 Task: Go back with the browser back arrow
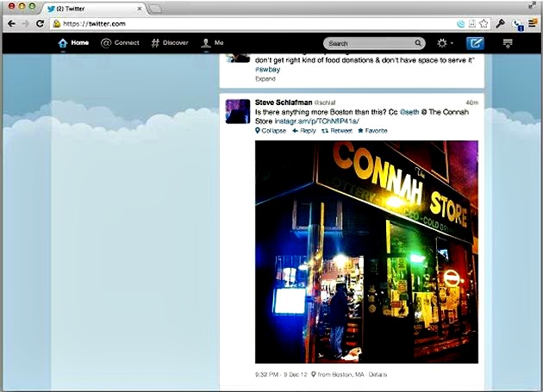11,23
